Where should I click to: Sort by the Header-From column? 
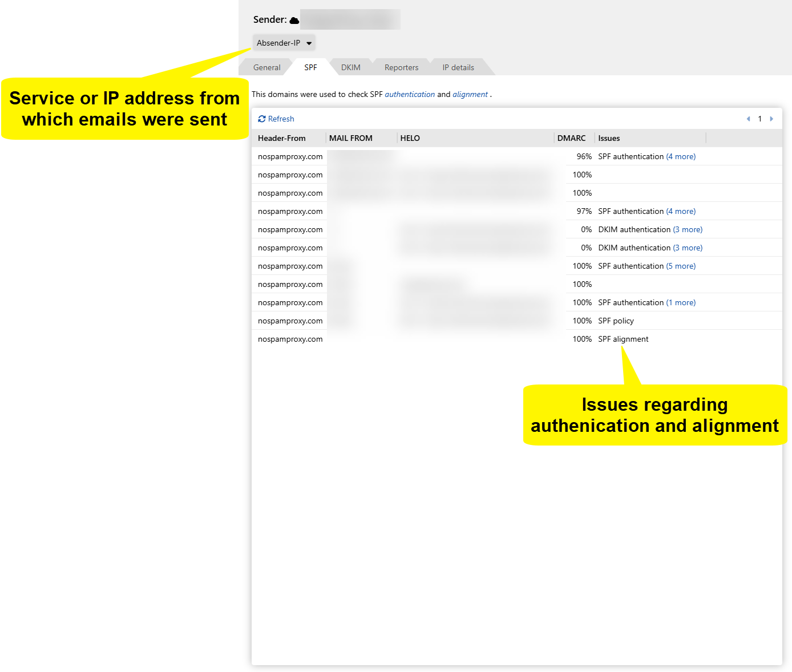[x=282, y=138]
